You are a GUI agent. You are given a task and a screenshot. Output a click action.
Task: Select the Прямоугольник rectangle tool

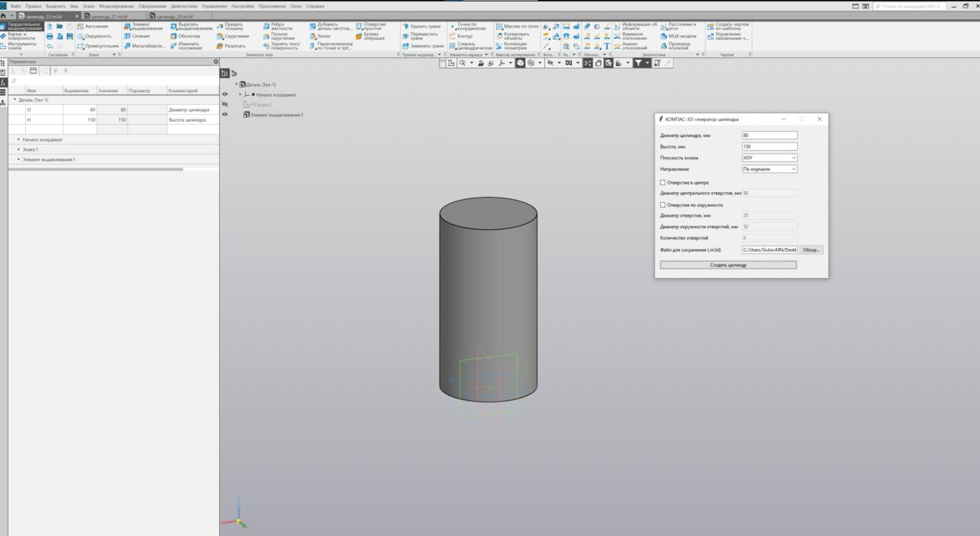pos(98,46)
